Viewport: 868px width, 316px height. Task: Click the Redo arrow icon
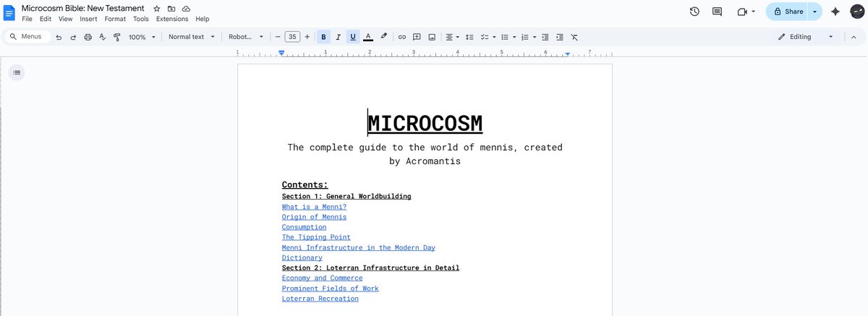73,37
